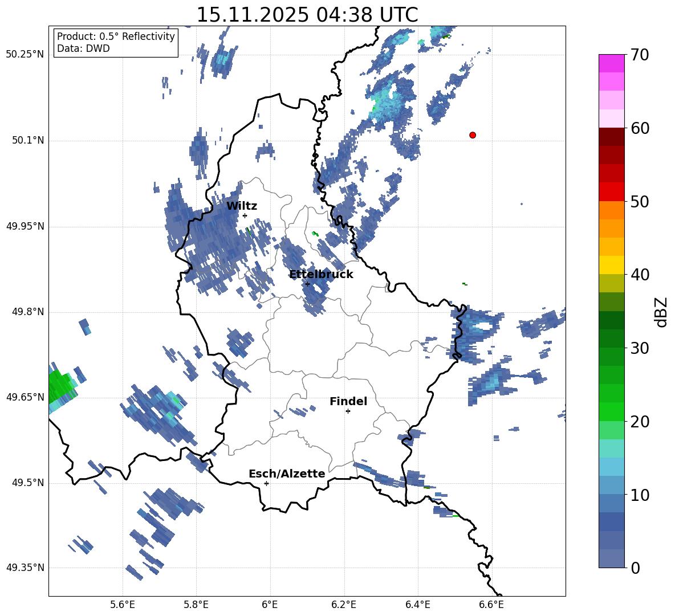Click the 70 value on colorbar
The width and height of the screenshot is (675, 616).
click(x=640, y=55)
